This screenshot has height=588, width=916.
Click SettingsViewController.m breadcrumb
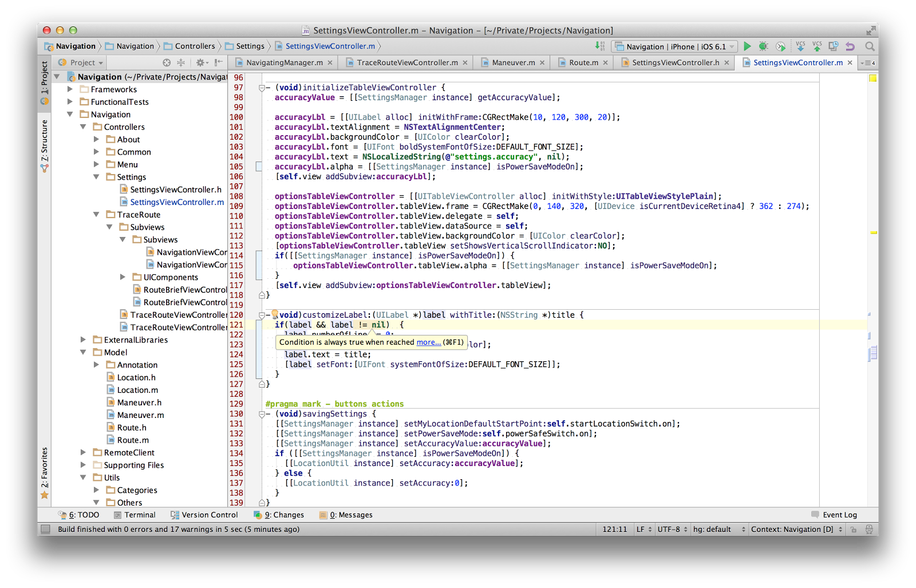[x=325, y=46]
